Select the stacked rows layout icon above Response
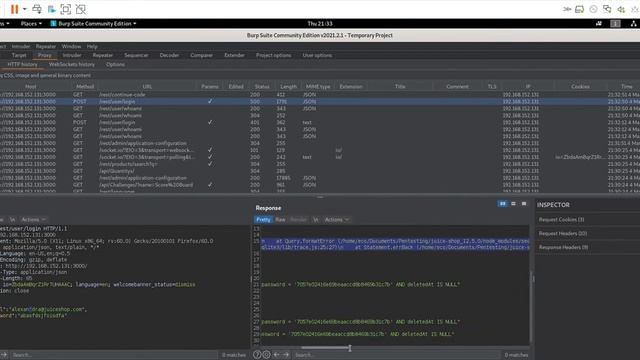640x360 pixels. coord(513,204)
